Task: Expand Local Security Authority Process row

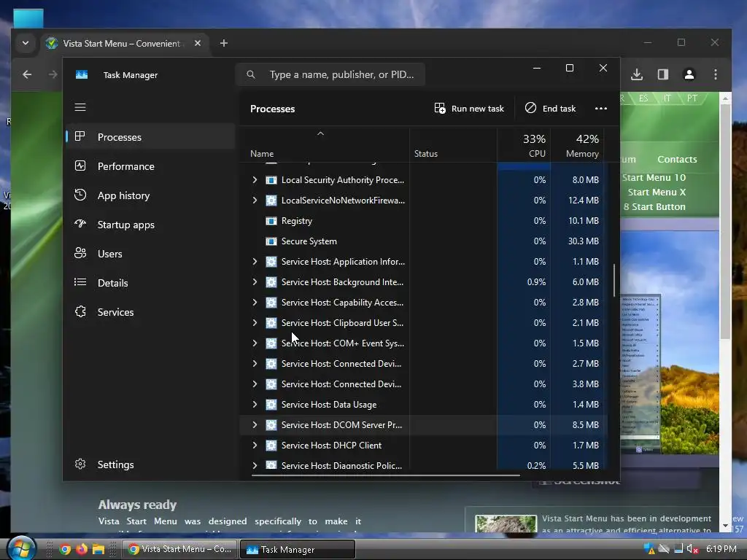Action: point(255,179)
